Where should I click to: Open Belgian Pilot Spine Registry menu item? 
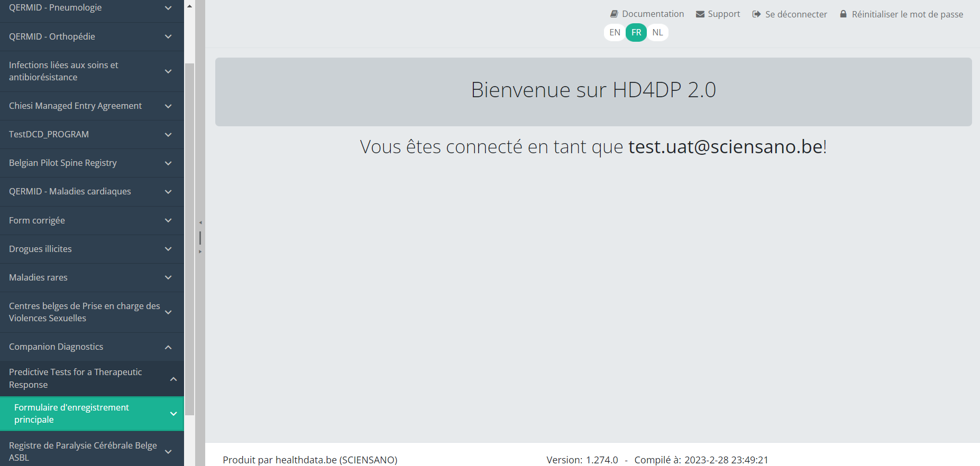pyautogui.click(x=63, y=163)
